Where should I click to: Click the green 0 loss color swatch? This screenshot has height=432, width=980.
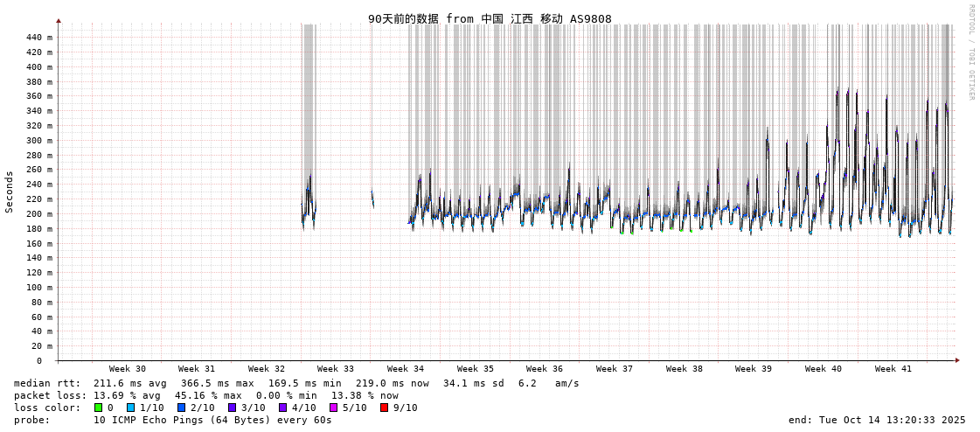click(98, 408)
